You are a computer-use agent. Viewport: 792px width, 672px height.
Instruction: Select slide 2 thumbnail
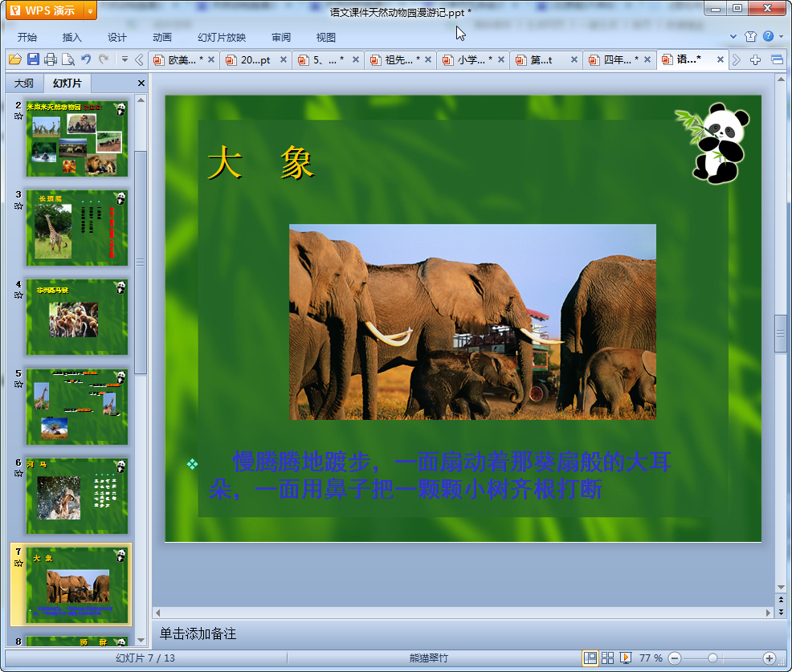(x=77, y=138)
